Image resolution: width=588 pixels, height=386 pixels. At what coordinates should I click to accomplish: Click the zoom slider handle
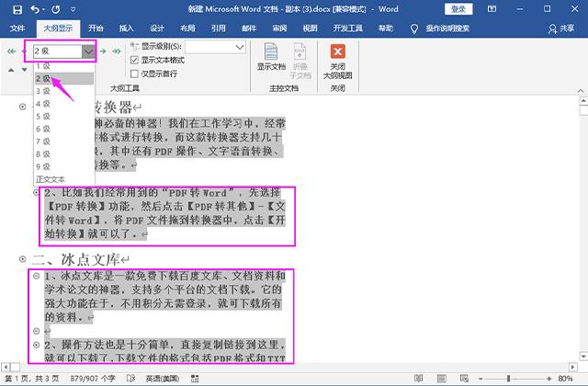(x=508, y=379)
